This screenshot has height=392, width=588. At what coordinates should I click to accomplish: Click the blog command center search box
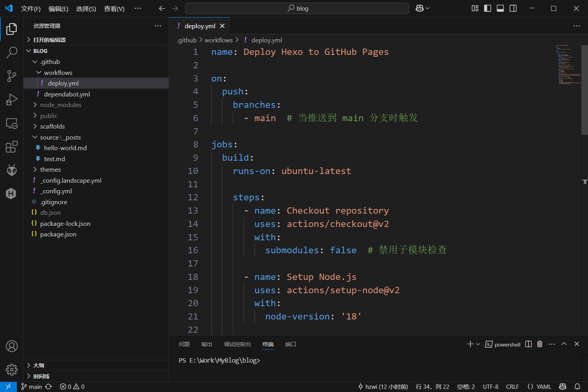coord(297,8)
